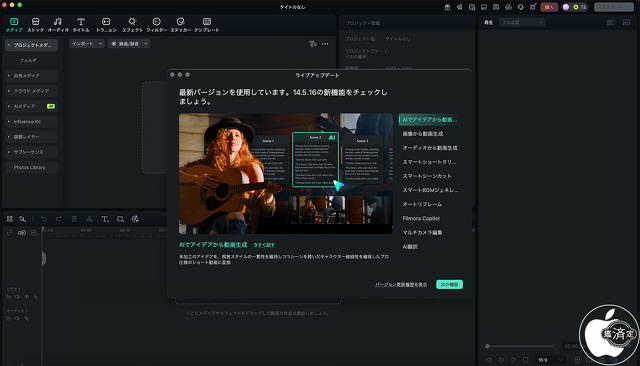
Task: Click the gift icon in top bar
Action: point(447,7)
